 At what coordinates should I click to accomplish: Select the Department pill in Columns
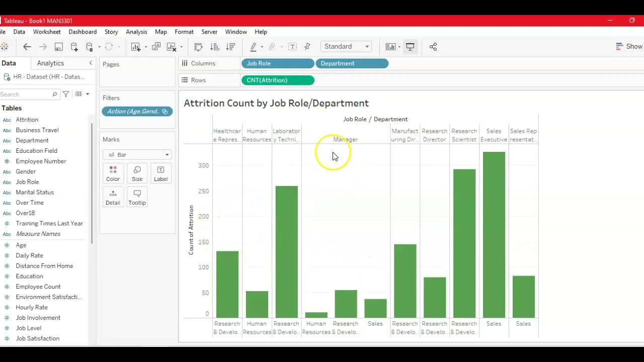(x=352, y=63)
